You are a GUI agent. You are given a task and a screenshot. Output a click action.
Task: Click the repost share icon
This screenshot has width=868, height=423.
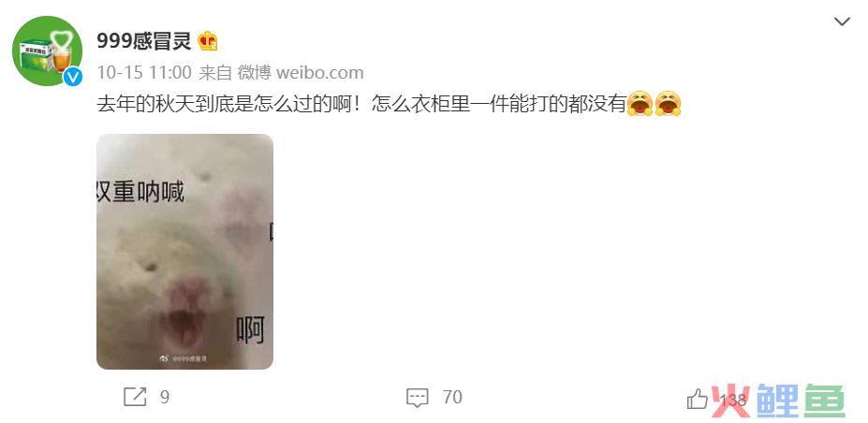coord(135,397)
